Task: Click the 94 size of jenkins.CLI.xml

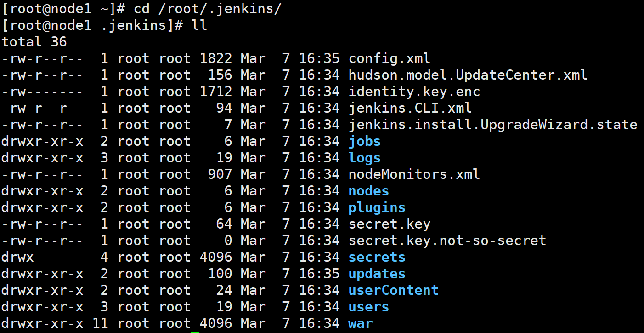Action: (224, 108)
